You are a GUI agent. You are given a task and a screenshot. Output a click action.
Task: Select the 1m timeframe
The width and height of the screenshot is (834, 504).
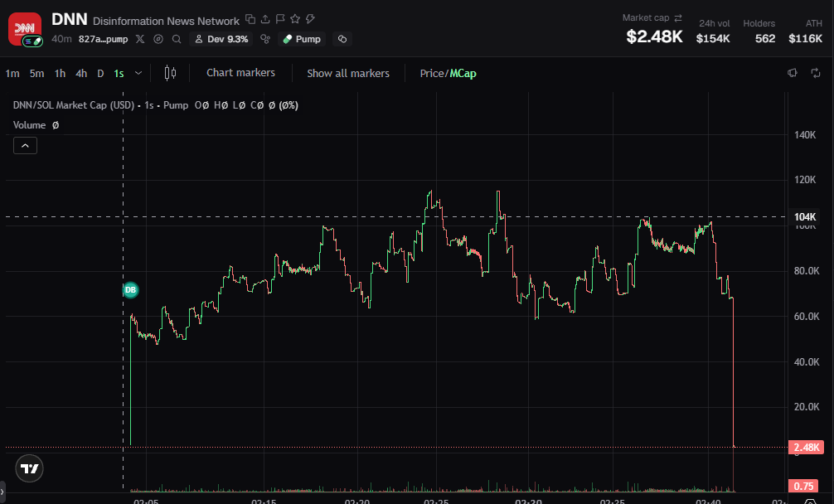(x=12, y=74)
